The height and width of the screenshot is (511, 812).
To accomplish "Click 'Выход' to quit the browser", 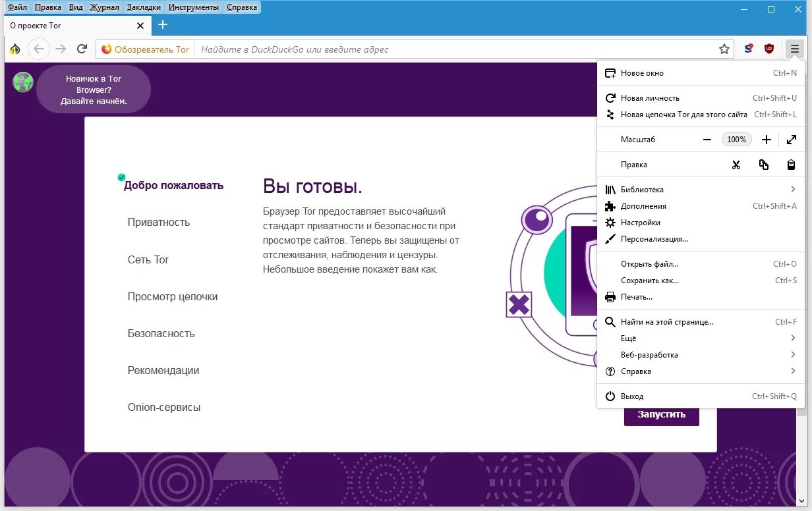I will pos(701,396).
